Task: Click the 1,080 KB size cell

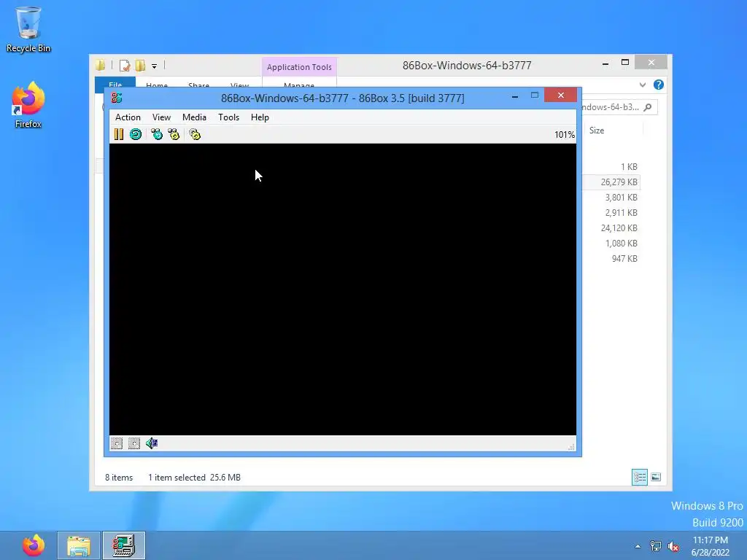Action: [621, 243]
